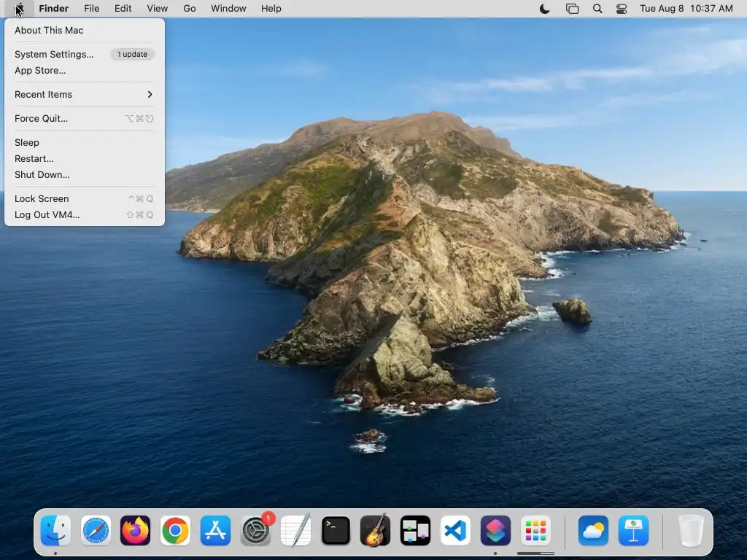Open Launchpad from the Dock

(535, 531)
